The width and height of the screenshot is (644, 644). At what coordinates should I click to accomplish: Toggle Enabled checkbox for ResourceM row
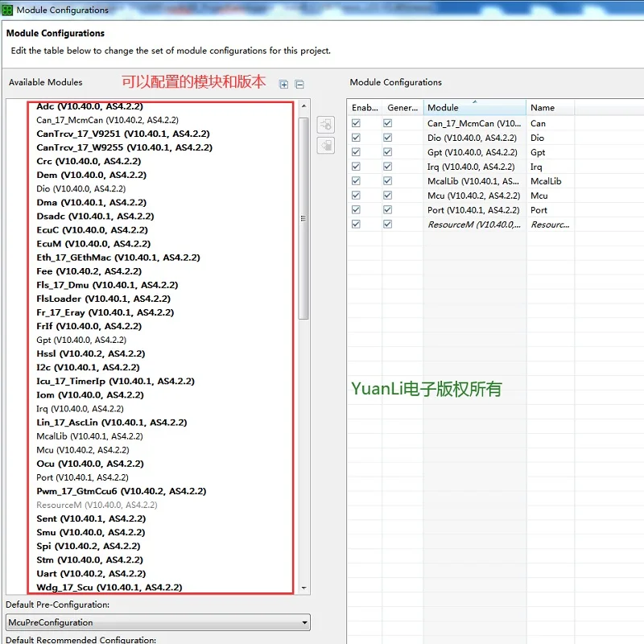(x=356, y=225)
